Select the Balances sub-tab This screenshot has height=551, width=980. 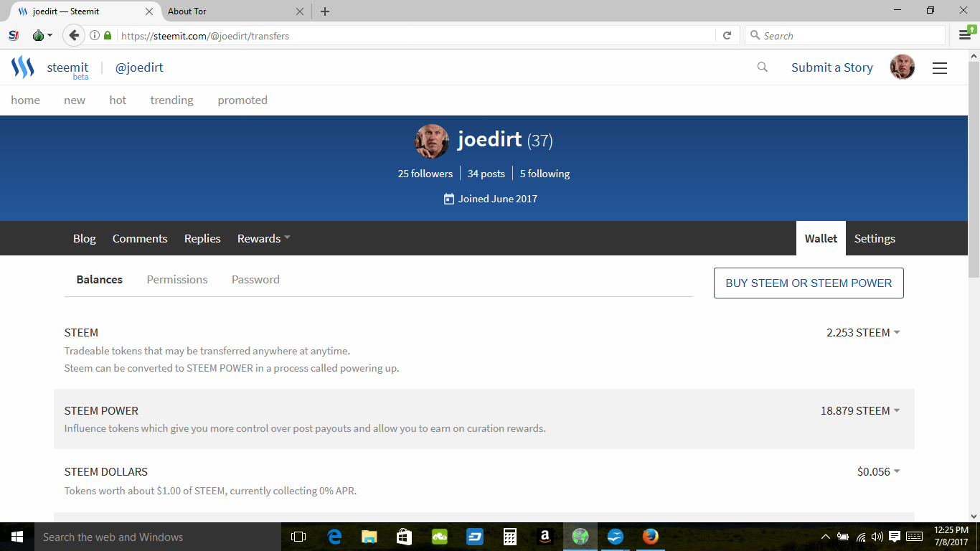(100, 280)
